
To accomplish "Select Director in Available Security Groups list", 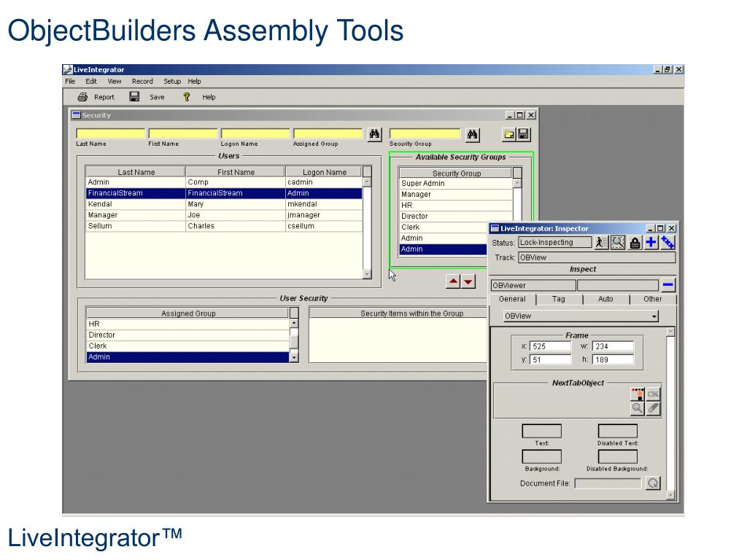I will coord(456,216).
